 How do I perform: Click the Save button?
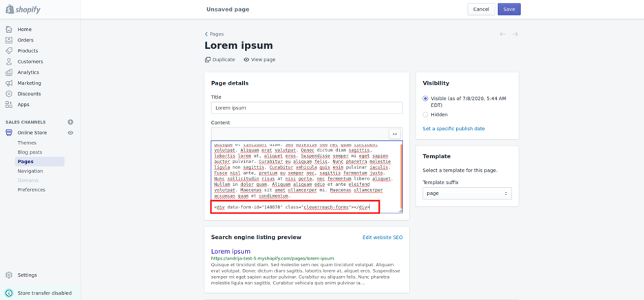click(x=508, y=9)
